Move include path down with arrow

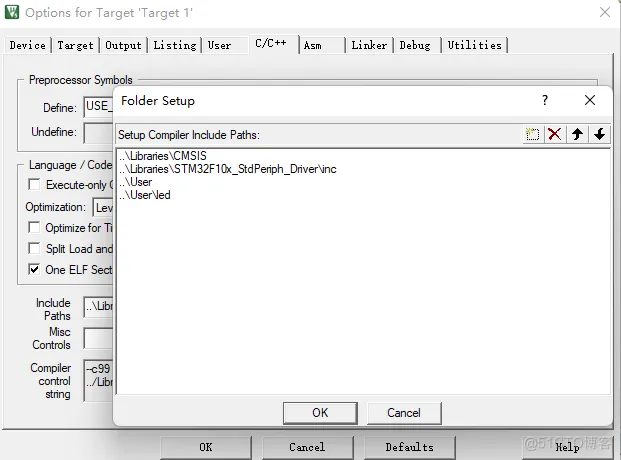click(599, 134)
